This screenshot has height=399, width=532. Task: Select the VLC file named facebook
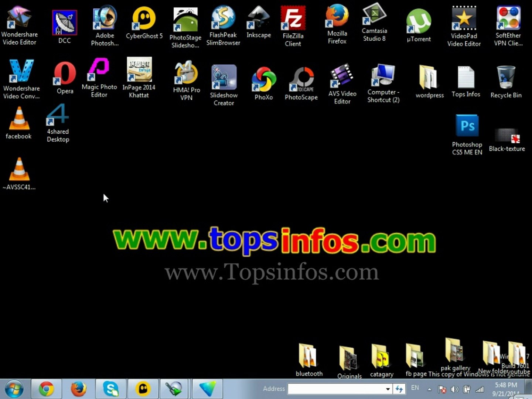click(x=19, y=123)
